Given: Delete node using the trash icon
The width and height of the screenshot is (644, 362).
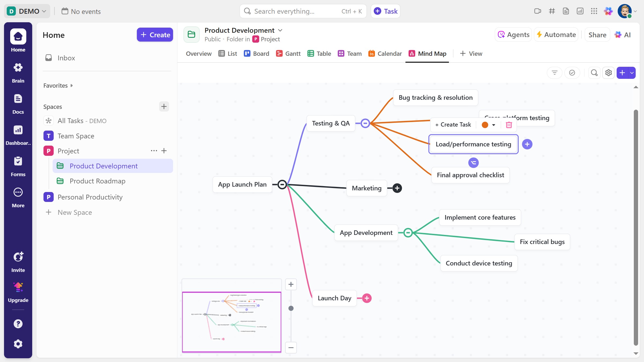Looking at the screenshot, I should pyautogui.click(x=509, y=125).
